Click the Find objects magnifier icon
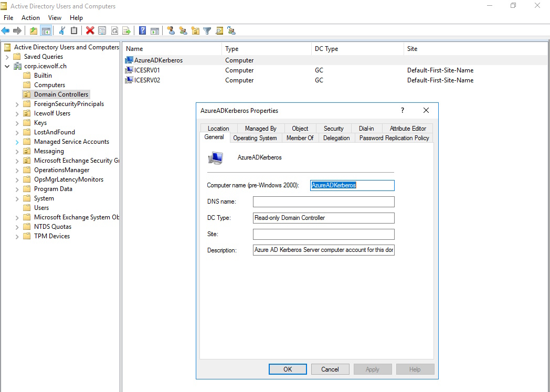The width and height of the screenshot is (550, 392). click(x=219, y=31)
